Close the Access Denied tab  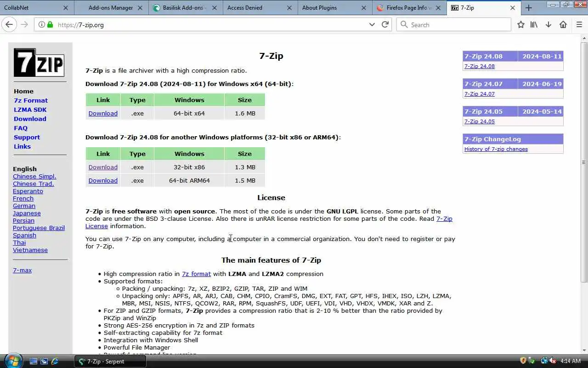coord(289,8)
